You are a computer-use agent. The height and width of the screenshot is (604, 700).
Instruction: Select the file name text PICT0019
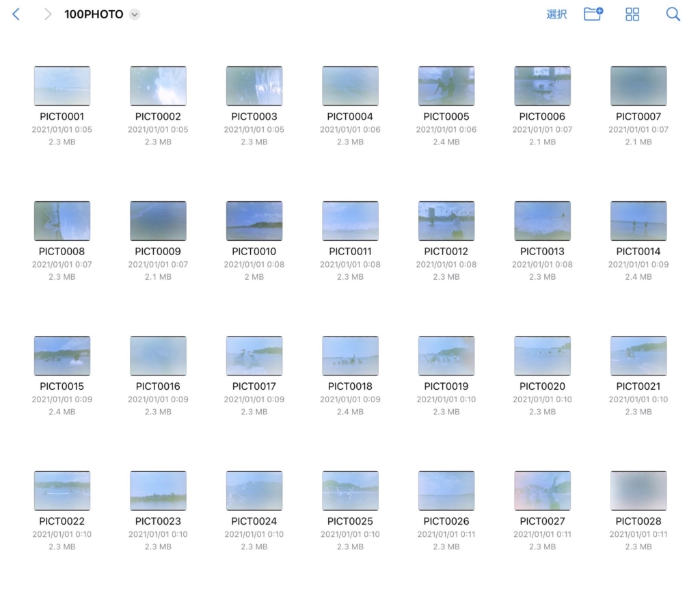pyautogui.click(x=446, y=386)
